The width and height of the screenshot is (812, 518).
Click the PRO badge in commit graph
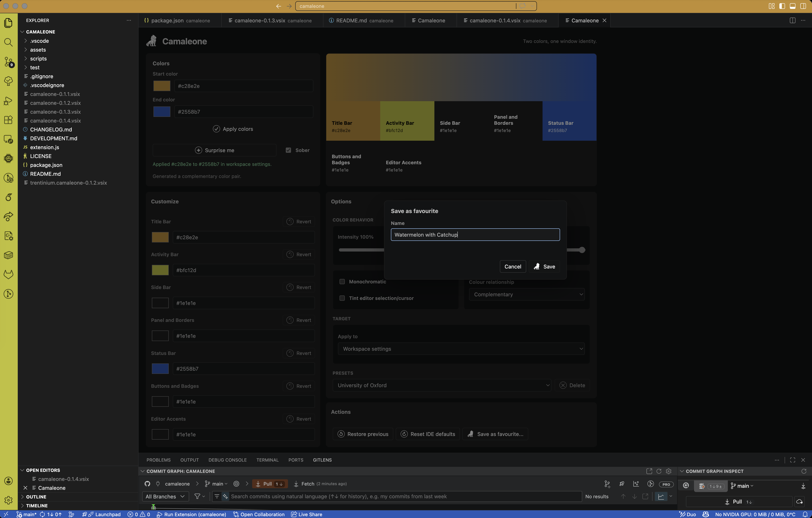666,484
